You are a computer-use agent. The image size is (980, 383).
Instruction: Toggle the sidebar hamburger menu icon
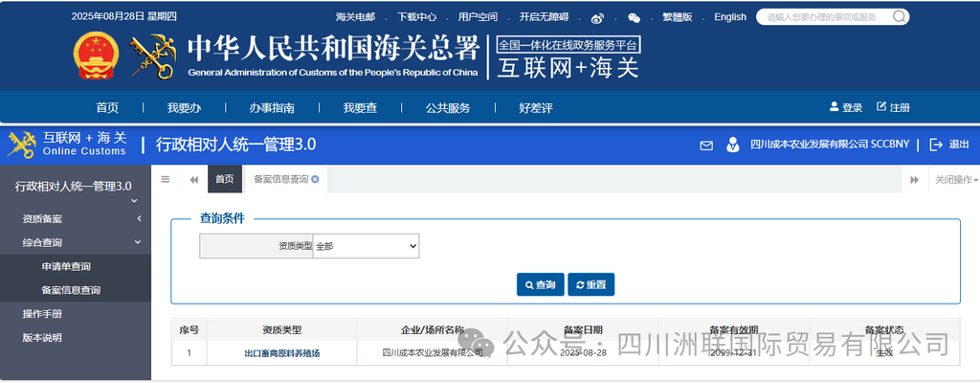click(166, 179)
